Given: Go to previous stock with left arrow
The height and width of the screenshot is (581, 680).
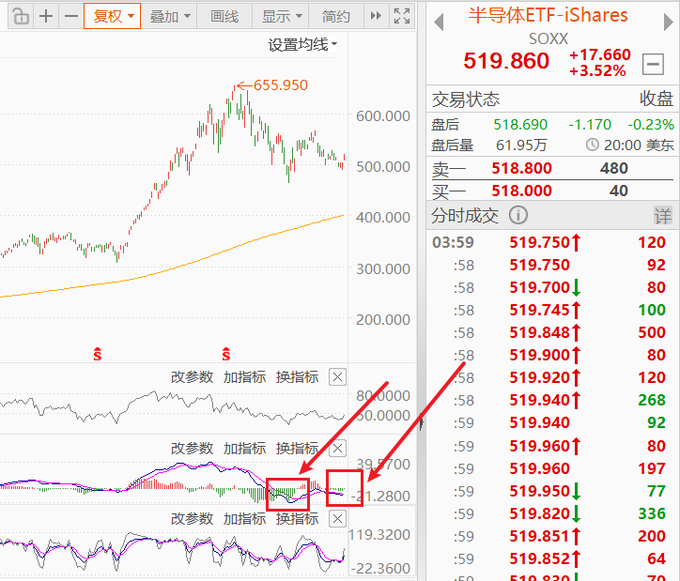Looking at the screenshot, I should 439,22.
